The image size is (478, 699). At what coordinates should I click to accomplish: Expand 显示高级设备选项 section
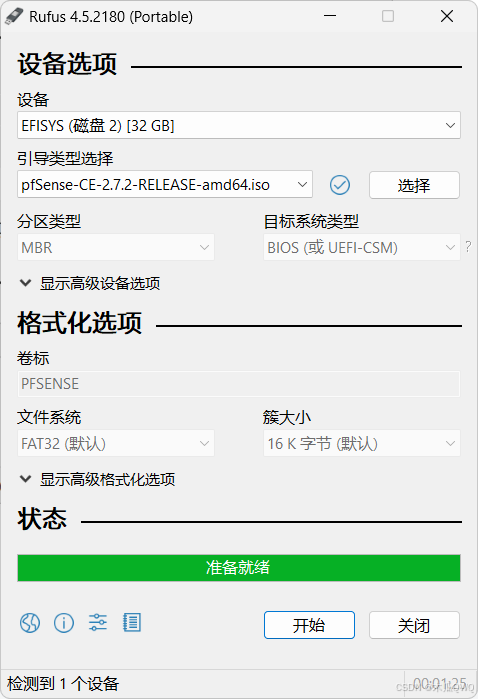point(90,283)
